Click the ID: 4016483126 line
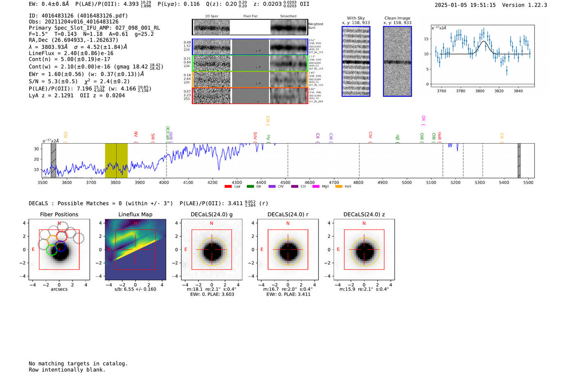 [78, 16]
